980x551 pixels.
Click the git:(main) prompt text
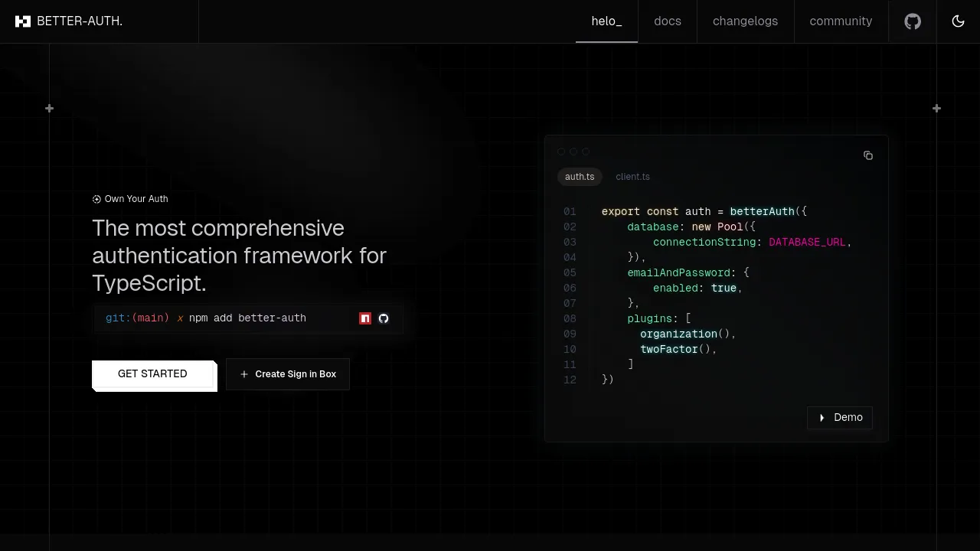point(137,318)
